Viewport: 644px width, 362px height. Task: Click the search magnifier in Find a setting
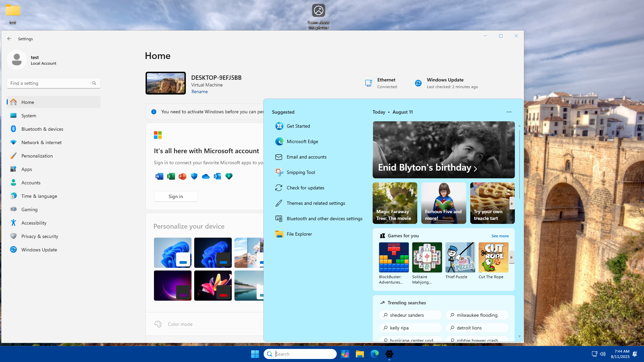94,83
